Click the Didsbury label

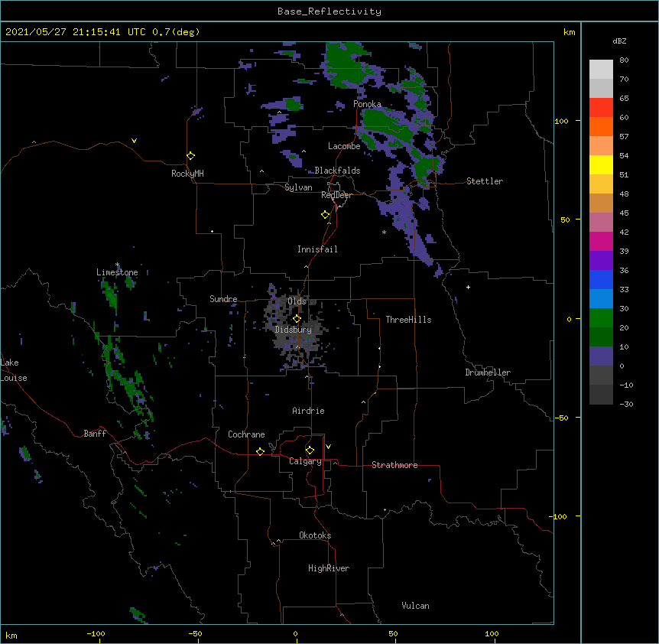(294, 330)
